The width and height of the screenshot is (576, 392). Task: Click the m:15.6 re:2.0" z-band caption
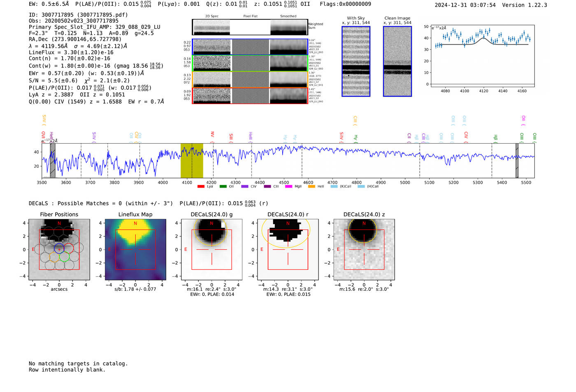click(x=364, y=289)
